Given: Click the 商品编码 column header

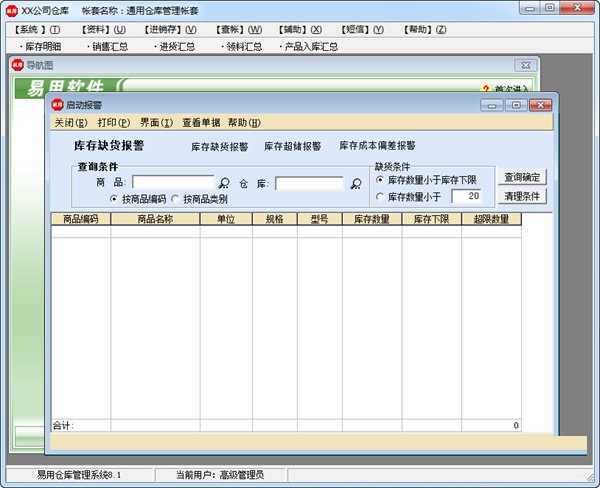Looking at the screenshot, I should pos(81,219).
